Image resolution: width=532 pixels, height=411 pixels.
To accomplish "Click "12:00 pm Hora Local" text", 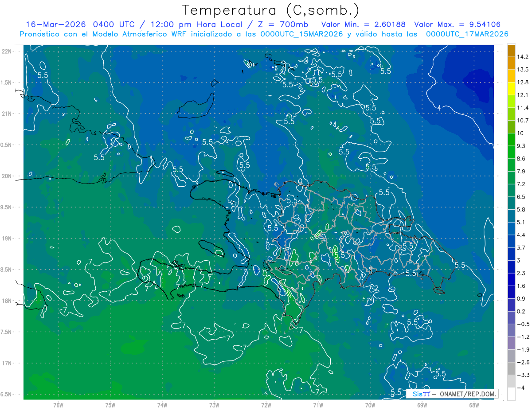I will pyautogui.click(x=196, y=24).
